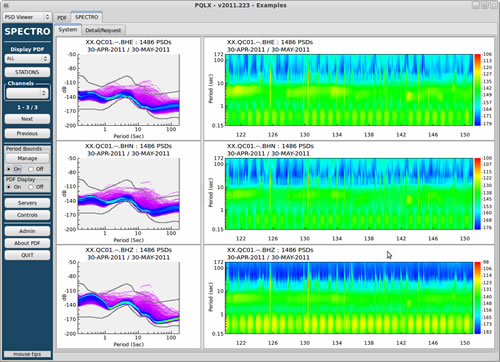Click the XX.QC01.--.BHZ spectrogram title
500x362 pixels.
pyautogui.click(x=270, y=250)
